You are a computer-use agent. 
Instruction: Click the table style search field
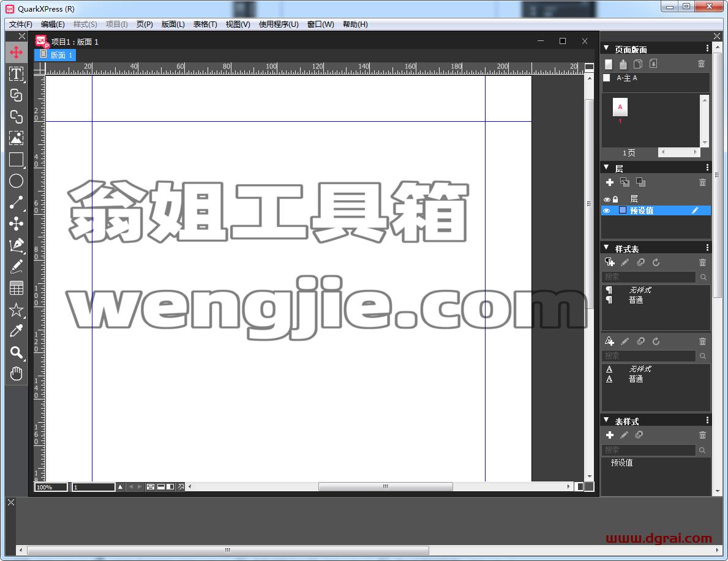coord(648,450)
